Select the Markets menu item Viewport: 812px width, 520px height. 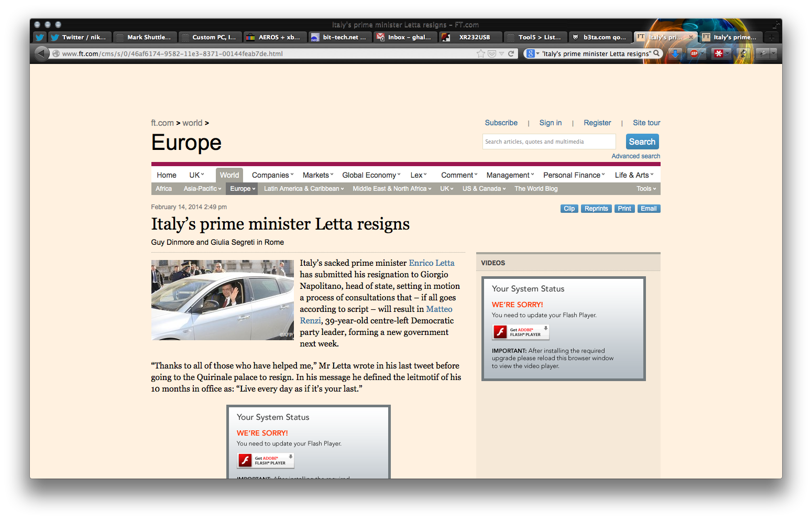(317, 175)
